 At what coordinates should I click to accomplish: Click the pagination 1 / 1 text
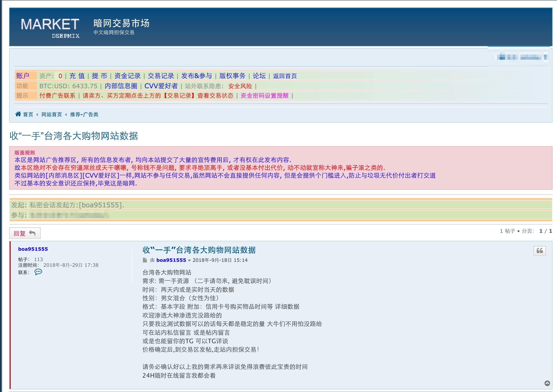546,231
